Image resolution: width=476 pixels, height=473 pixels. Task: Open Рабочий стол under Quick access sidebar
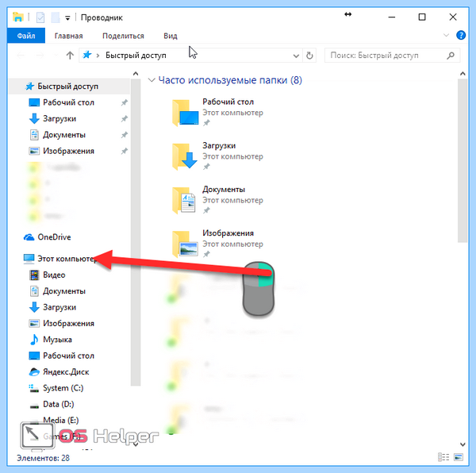(68, 102)
